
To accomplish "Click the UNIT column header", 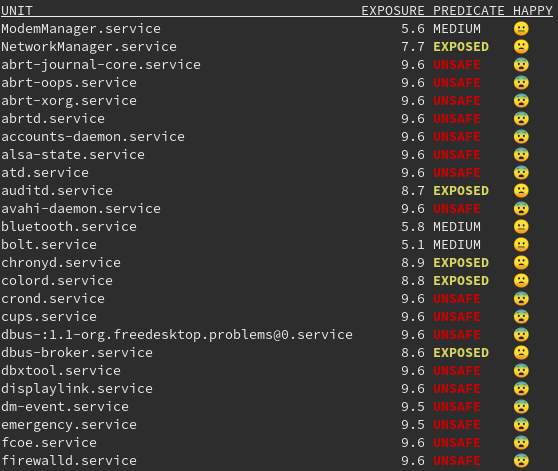I will 17,11.
